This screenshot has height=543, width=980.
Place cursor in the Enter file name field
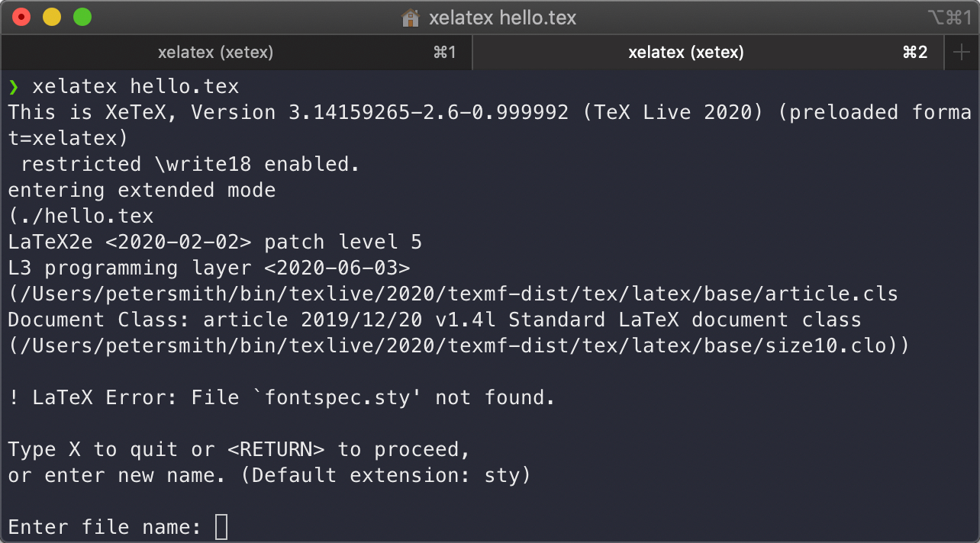[221, 526]
